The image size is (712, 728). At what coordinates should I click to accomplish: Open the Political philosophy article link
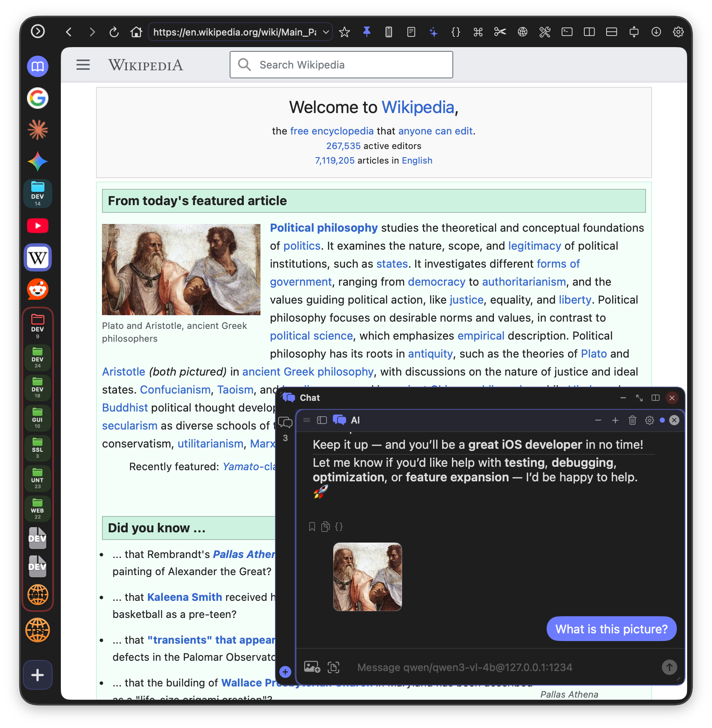point(323,228)
